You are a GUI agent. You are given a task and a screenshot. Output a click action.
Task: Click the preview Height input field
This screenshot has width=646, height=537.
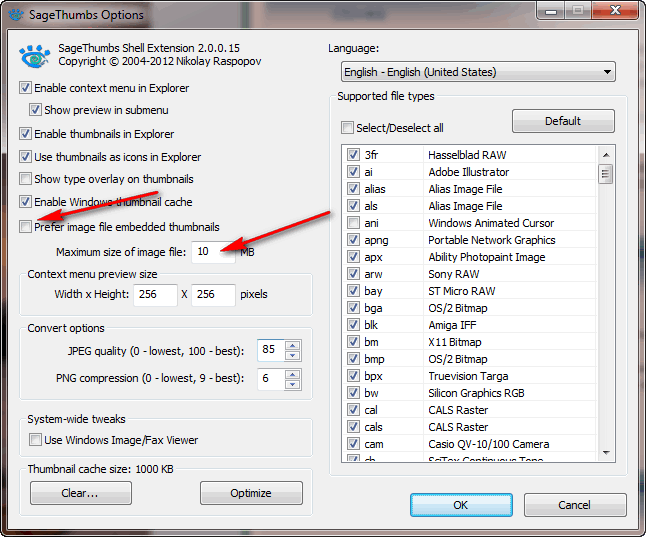[213, 295]
